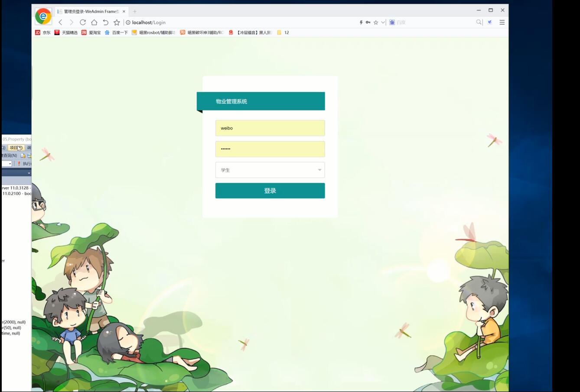Click the 登录 login button
This screenshot has width=580, height=392.
coord(270,191)
